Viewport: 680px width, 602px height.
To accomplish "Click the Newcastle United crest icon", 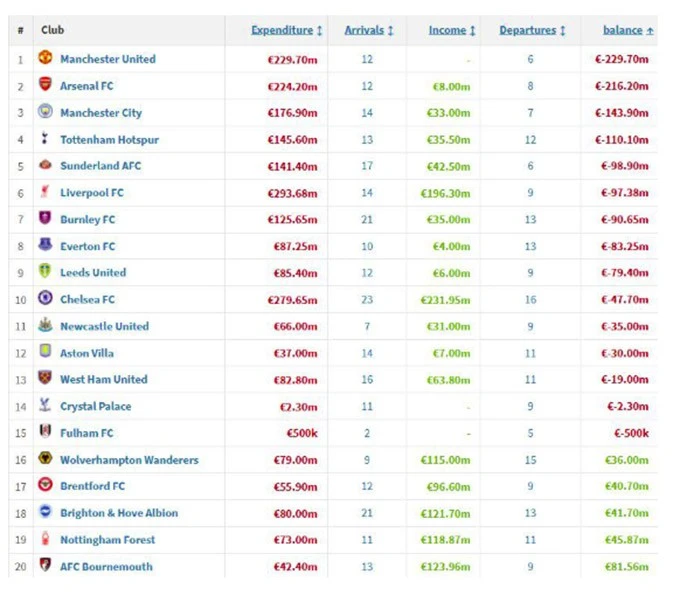I will tap(45, 325).
